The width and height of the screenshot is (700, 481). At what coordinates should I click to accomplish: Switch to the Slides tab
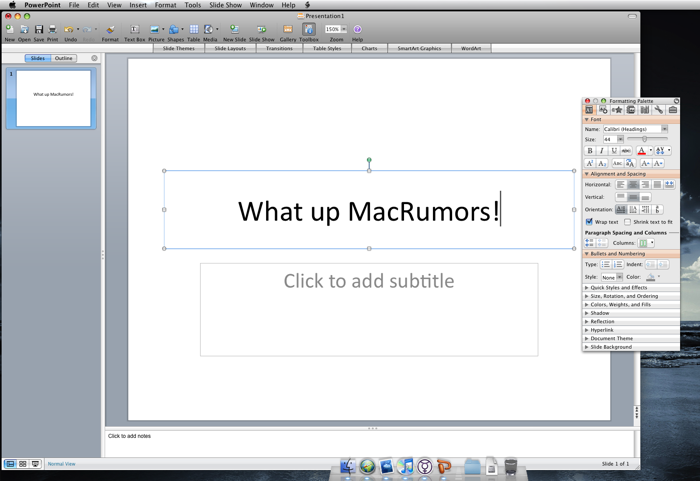coord(38,58)
